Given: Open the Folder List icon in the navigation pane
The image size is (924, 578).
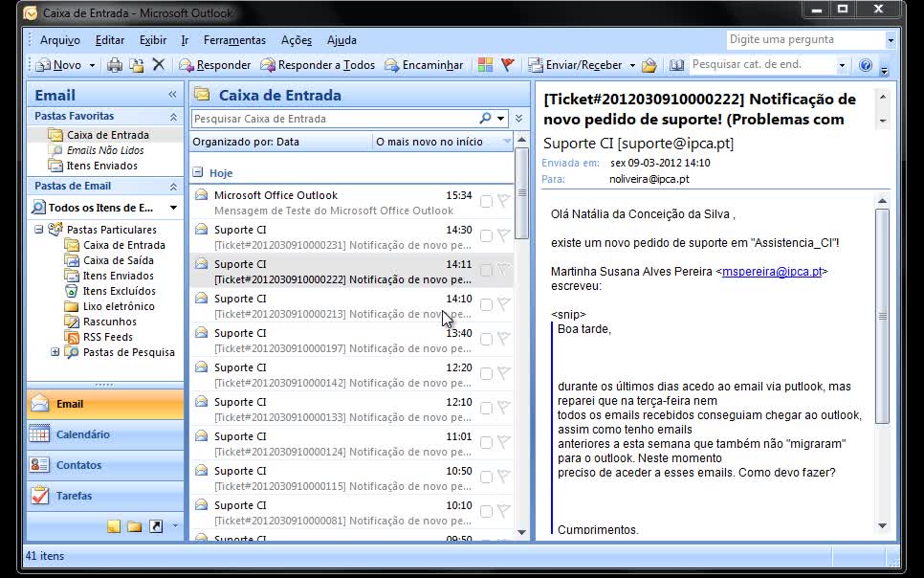Looking at the screenshot, I should 134,526.
